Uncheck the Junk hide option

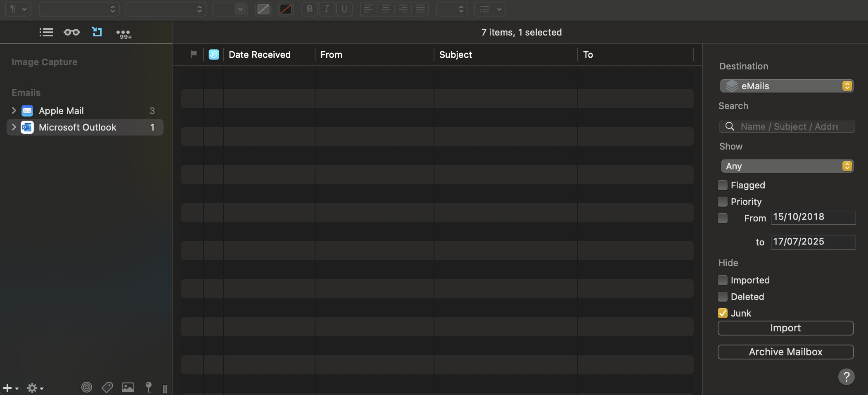click(x=723, y=313)
